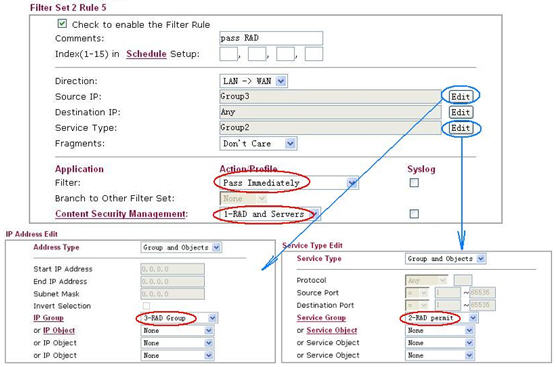Open the Destination Port operator dropdown
Screen dimensions: 556x367
tap(417, 305)
